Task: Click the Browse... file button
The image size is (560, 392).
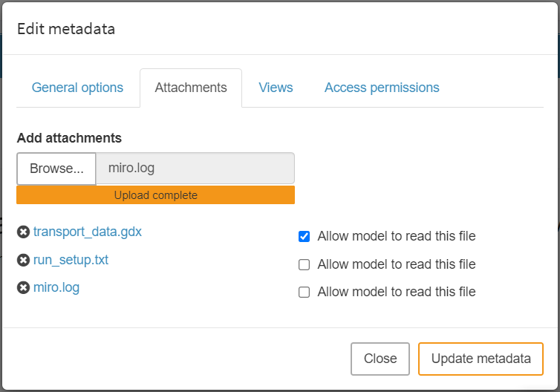Action: pyautogui.click(x=56, y=169)
